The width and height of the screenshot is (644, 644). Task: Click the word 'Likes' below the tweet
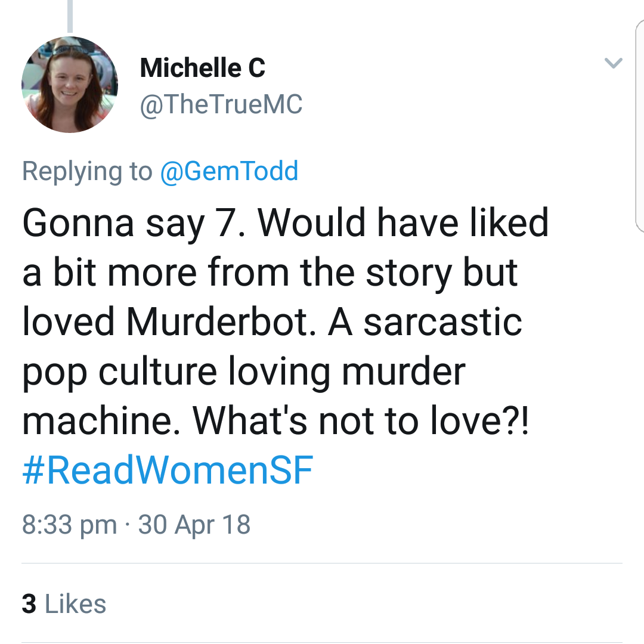[x=76, y=603]
